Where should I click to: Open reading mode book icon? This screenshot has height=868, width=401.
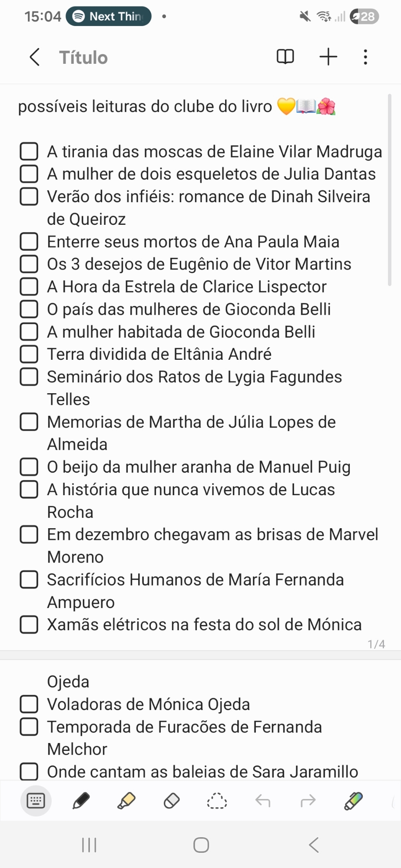pyautogui.click(x=285, y=57)
